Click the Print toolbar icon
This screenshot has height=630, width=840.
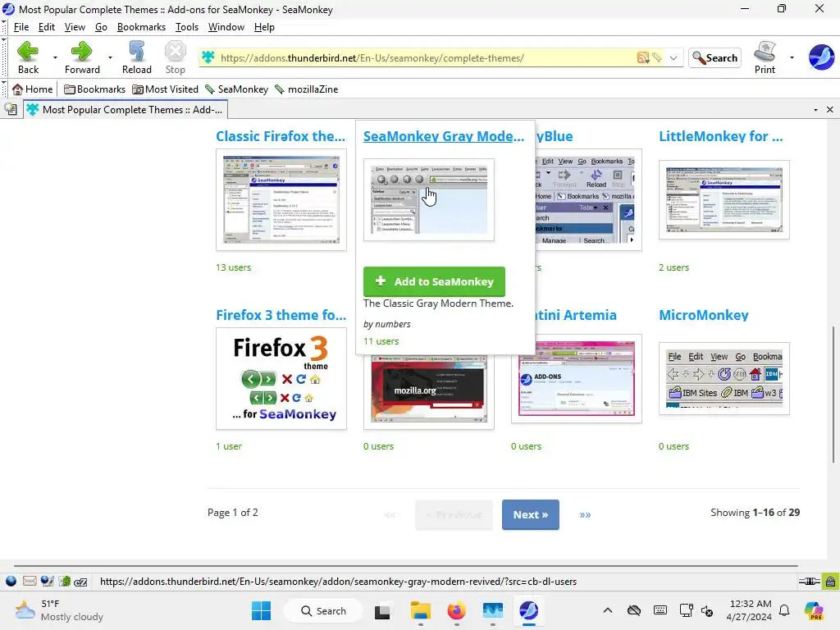pyautogui.click(x=765, y=52)
